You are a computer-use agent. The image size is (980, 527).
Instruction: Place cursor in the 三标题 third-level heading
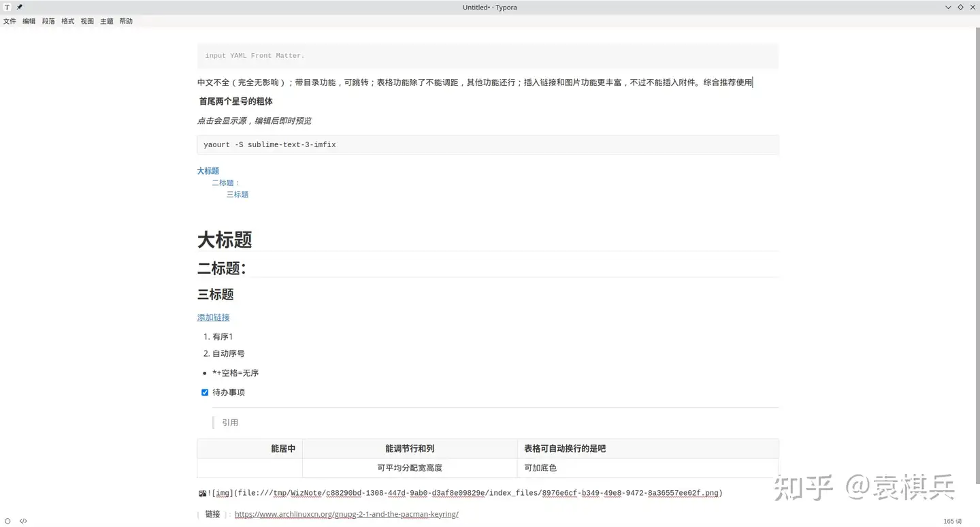(216, 294)
